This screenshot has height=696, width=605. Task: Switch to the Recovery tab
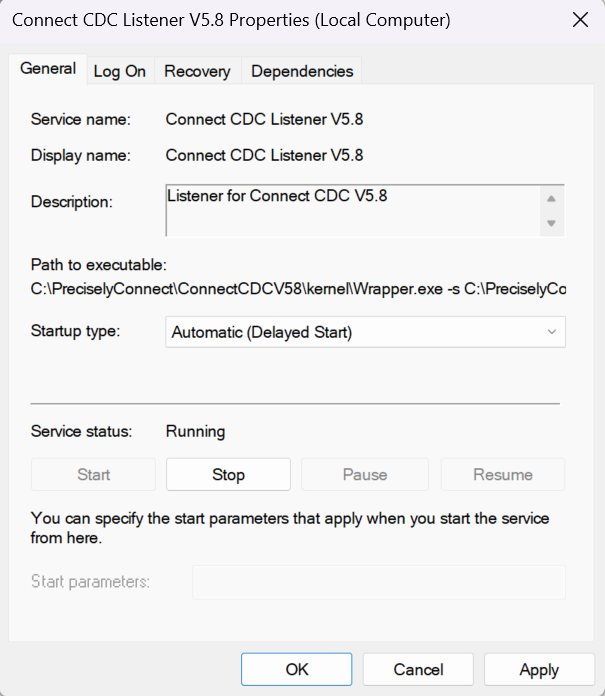point(197,71)
